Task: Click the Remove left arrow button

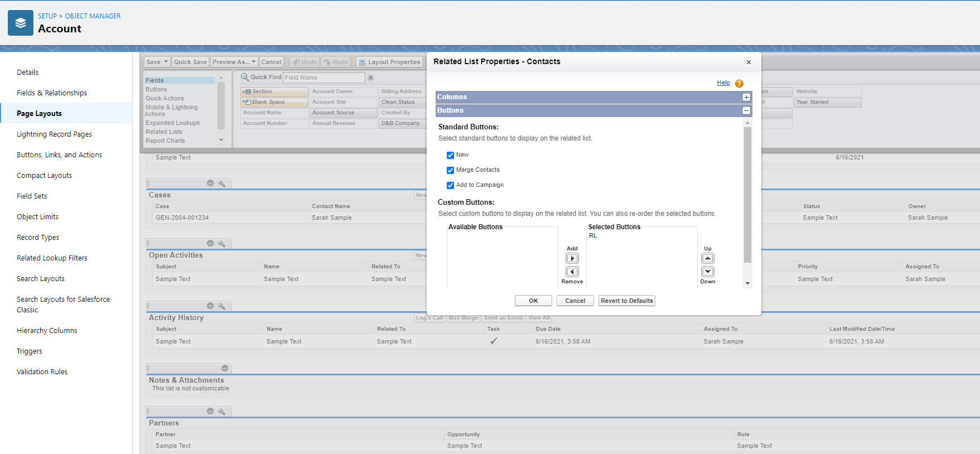Action: click(x=572, y=272)
